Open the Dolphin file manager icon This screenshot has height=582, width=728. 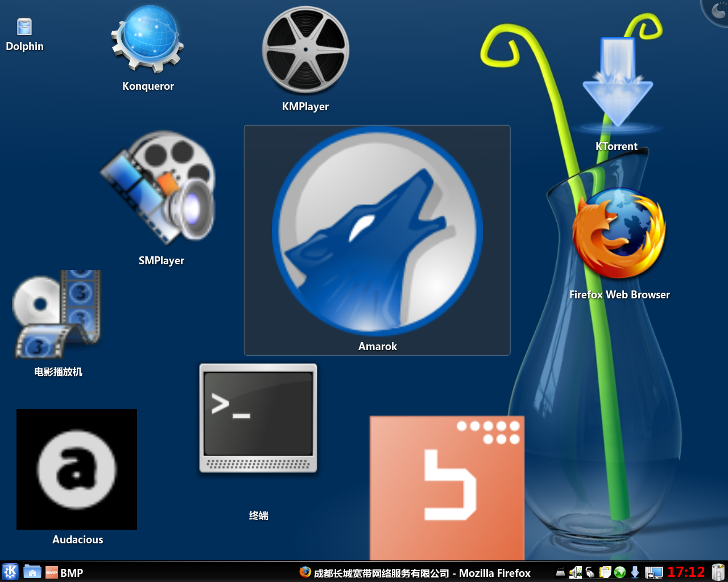24,27
